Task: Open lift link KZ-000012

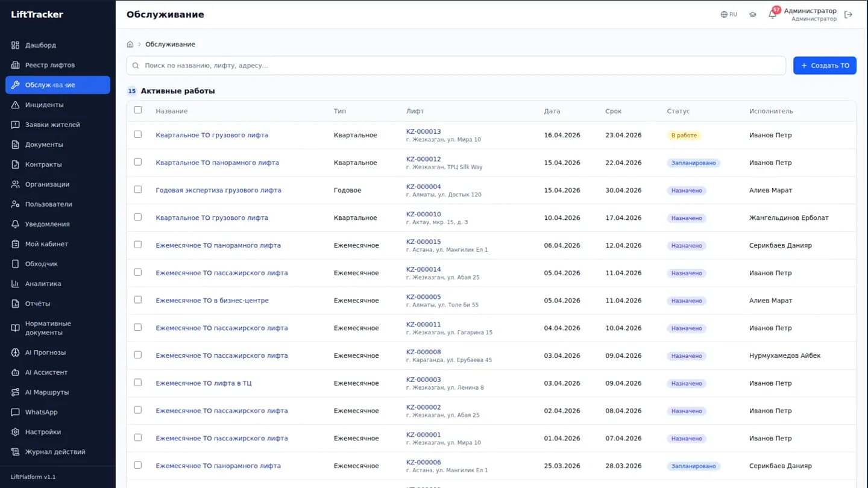Action: (424, 159)
